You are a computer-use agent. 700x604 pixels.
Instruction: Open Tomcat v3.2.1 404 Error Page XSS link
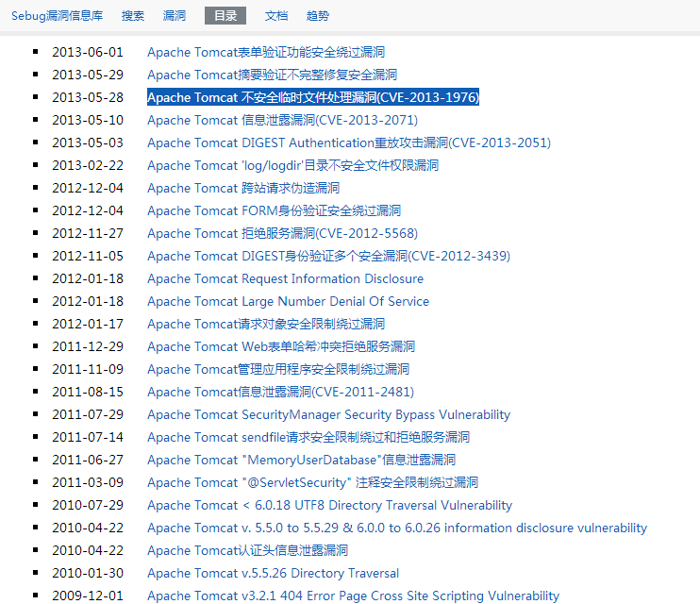pos(353,596)
